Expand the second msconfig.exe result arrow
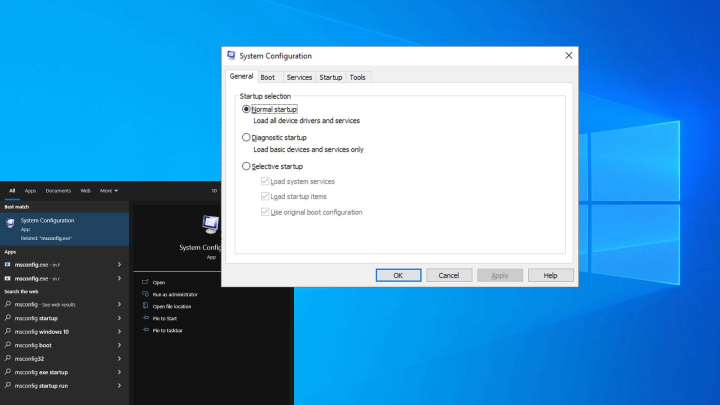Viewport: 720px width, 405px height. pyautogui.click(x=119, y=278)
